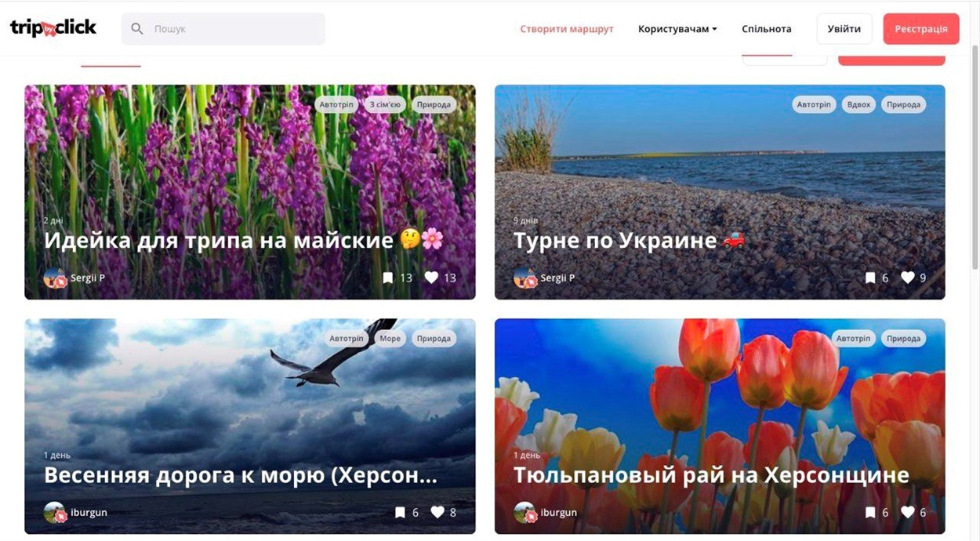
Task: Click the search magnifier icon
Action: (x=137, y=29)
